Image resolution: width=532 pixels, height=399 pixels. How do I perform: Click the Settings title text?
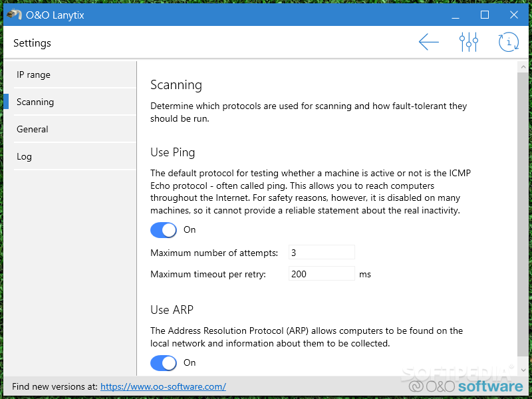32,43
